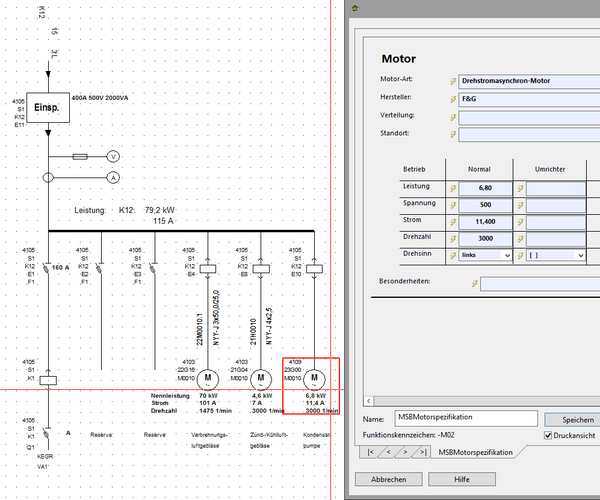
Task: Open the Normal Drehsinn dropdown showing links
Action: (x=486, y=255)
